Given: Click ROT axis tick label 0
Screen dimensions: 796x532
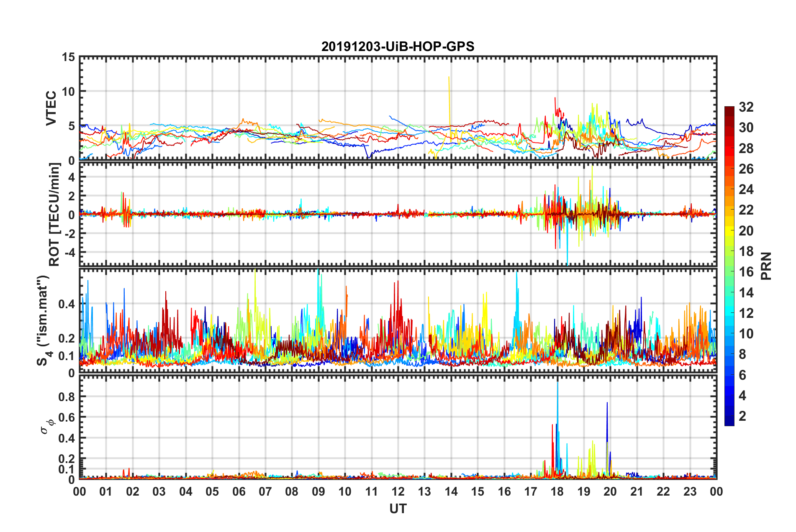Looking at the screenshot, I should tap(72, 215).
